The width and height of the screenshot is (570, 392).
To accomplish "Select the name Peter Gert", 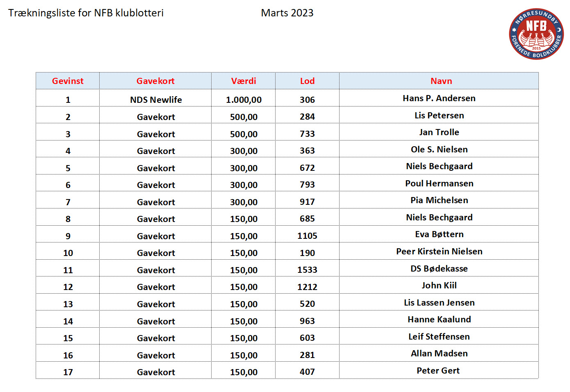I will point(438,371).
